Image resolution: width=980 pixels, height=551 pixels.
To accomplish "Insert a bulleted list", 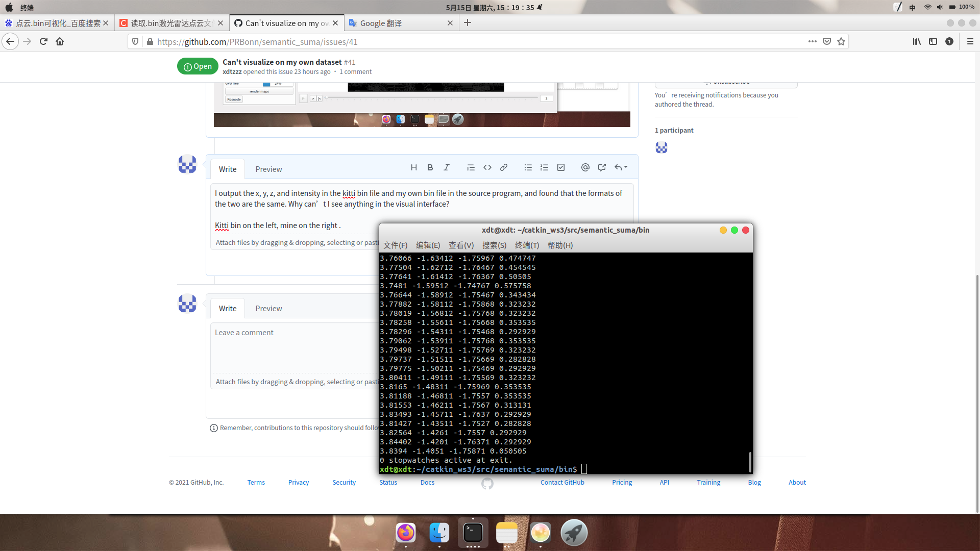I will click(528, 167).
